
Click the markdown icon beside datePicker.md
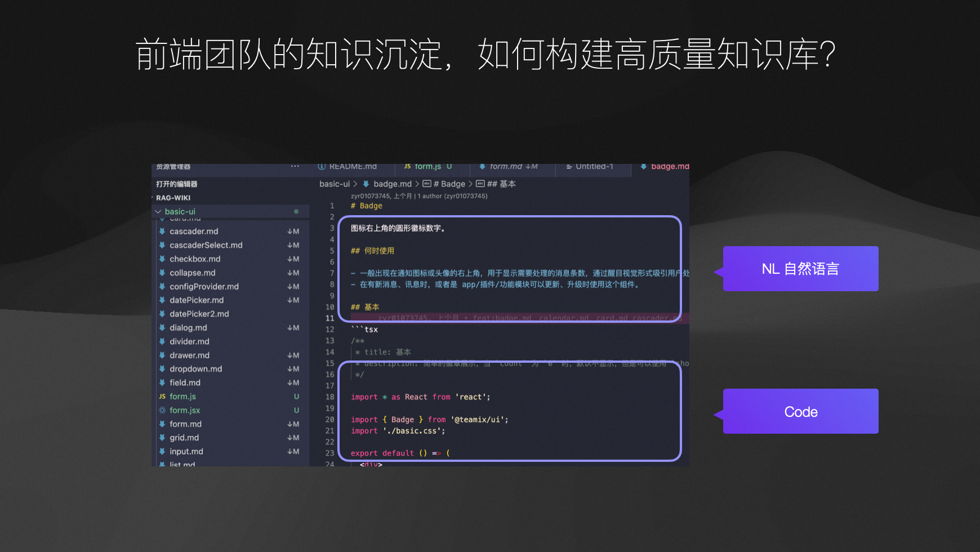(x=162, y=300)
